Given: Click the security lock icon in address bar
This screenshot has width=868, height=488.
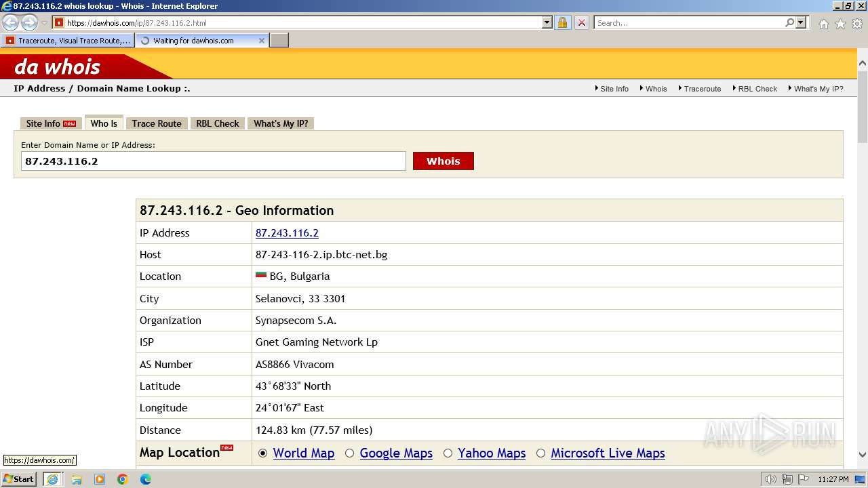Looking at the screenshot, I should [562, 22].
